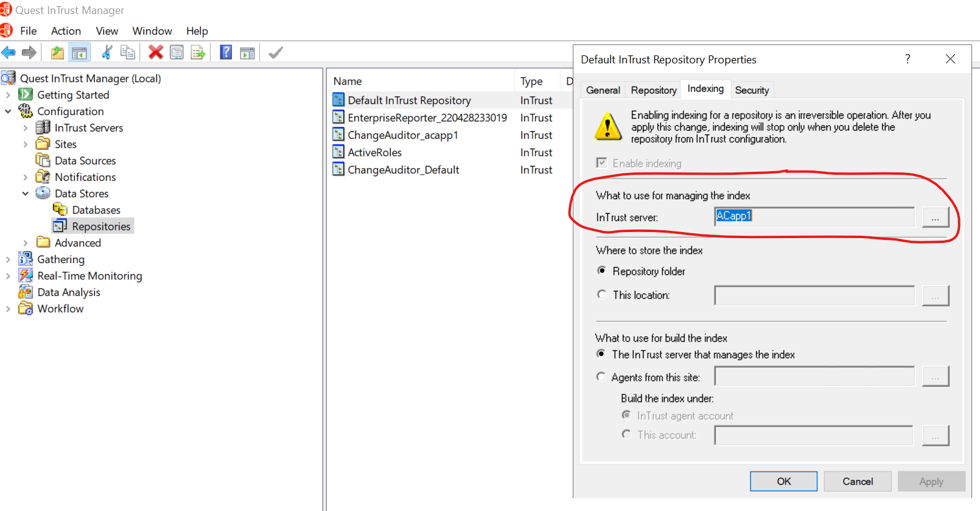Click the InTrust server input field
Screen dimensions: 980x511
tap(814, 216)
